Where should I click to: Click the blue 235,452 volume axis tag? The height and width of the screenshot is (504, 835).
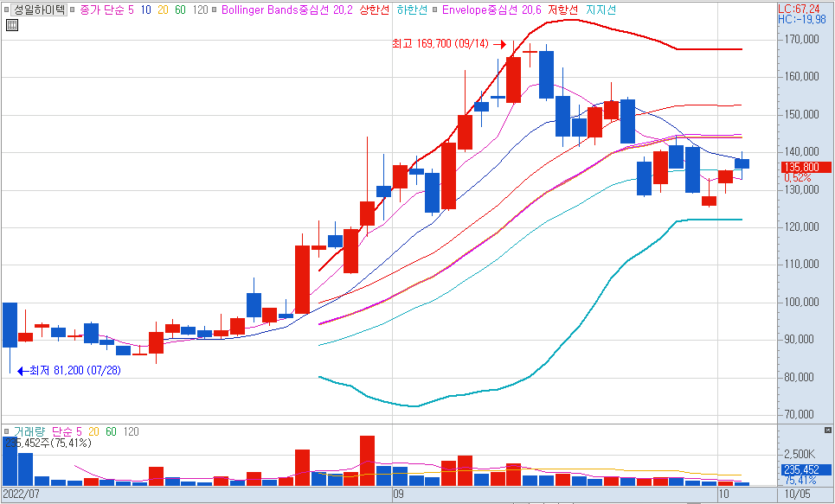(806, 470)
